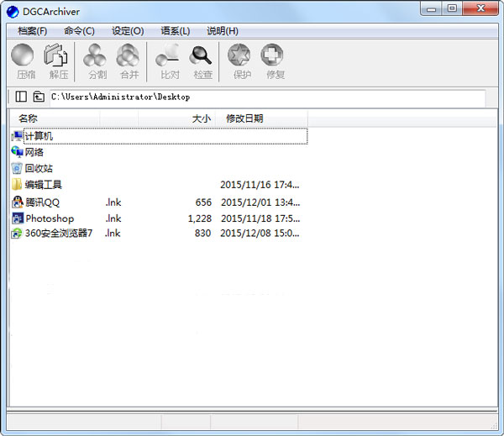Maximize the DGCArchiver window
Image resolution: width=504 pixels, height=436 pixels.
[x=452, y=8]
